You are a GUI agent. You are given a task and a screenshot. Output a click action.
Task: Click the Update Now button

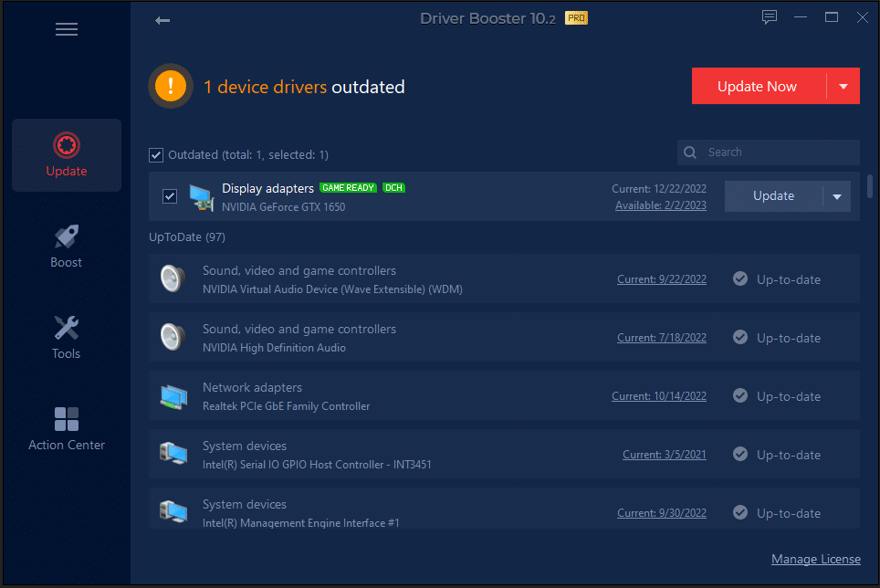758,86
